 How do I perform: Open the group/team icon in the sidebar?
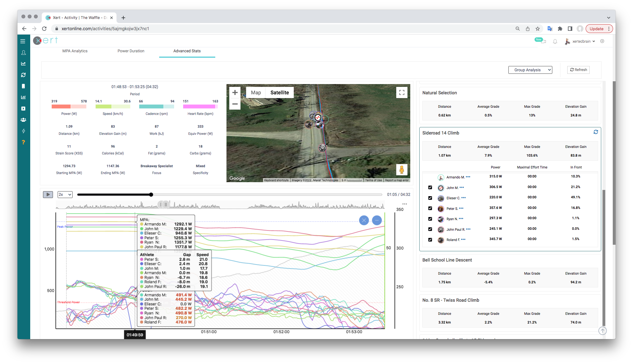[x=23, y=120]
